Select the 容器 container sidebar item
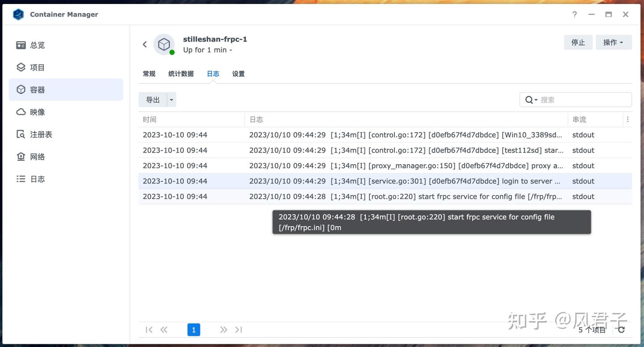 (66, 90)
